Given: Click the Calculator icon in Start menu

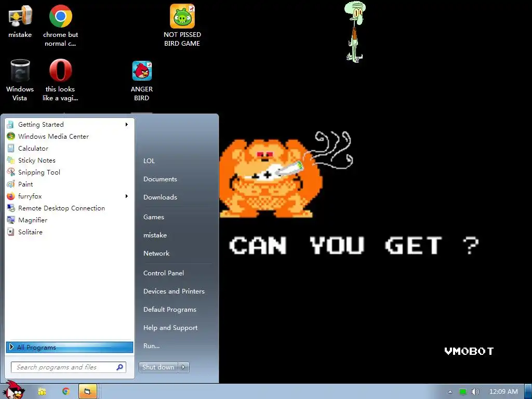Looking at the screenshot, I should (11, 148).
